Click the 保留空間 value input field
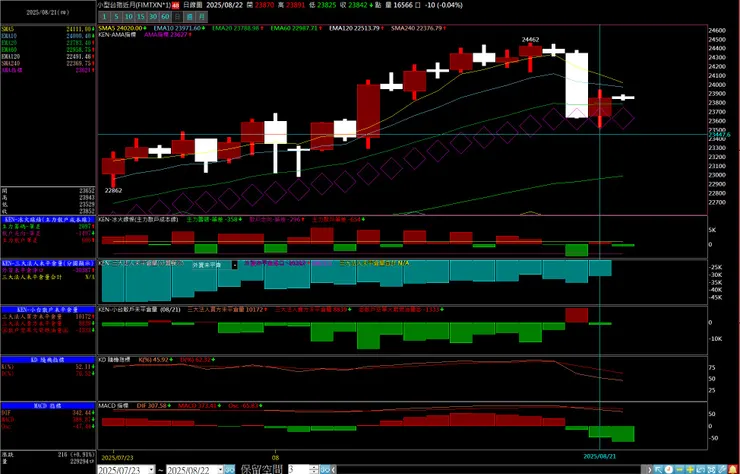This screenshot has height=474, width=740. pos(299,469)
